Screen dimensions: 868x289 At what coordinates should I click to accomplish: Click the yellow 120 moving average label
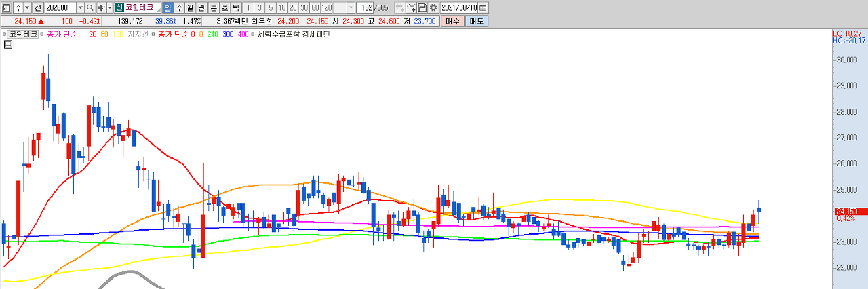point(117,34)
